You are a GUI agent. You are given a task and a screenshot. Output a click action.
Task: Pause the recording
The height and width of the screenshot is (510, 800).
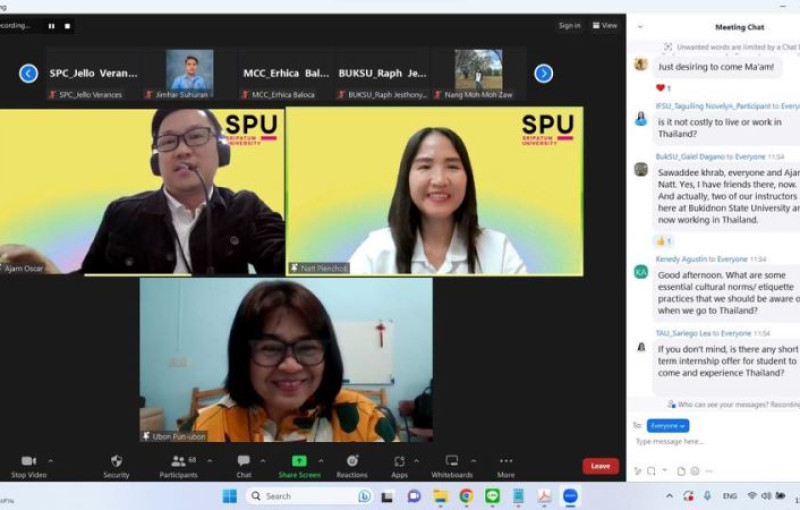pyautogui.click(x=52, y=26)
